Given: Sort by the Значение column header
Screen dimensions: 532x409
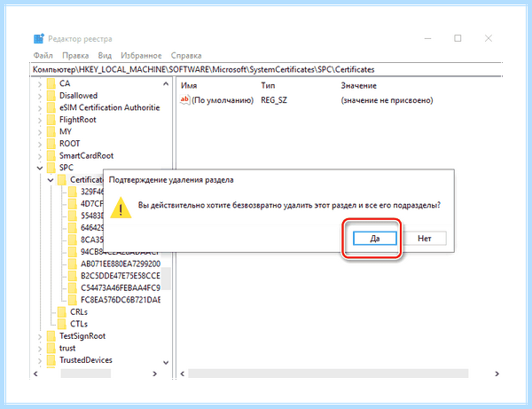Looking at the screenshot, I should [358, 86].
